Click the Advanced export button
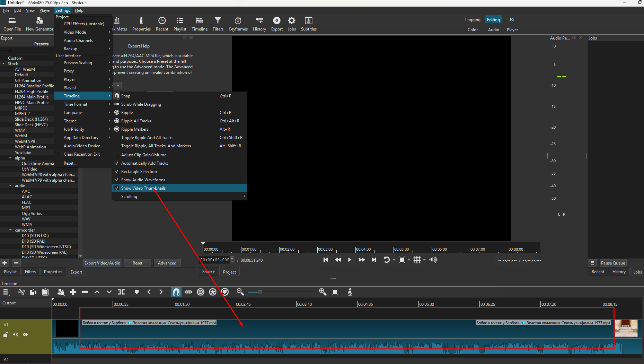Viewport: 644px width, 364px height. [167, 263]
